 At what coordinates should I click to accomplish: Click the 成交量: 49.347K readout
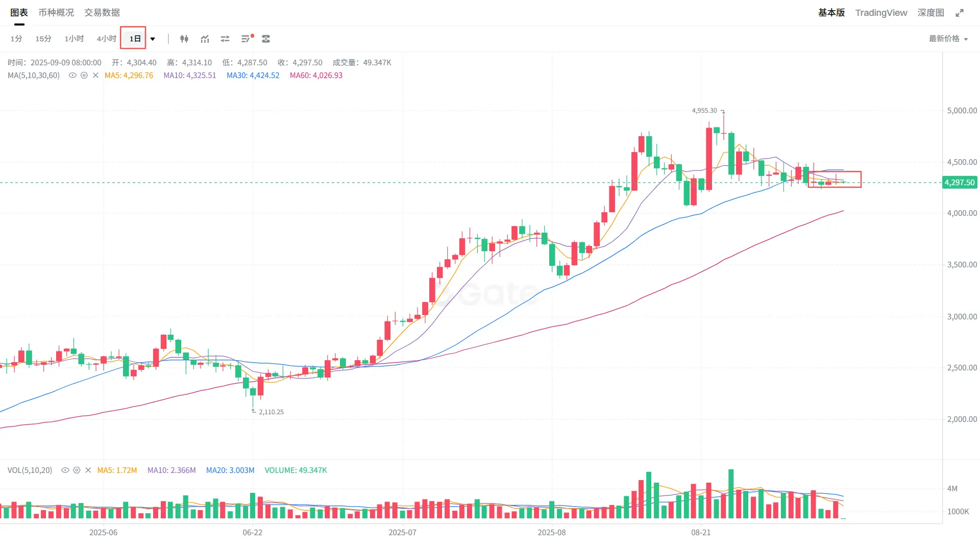[362, 63]
